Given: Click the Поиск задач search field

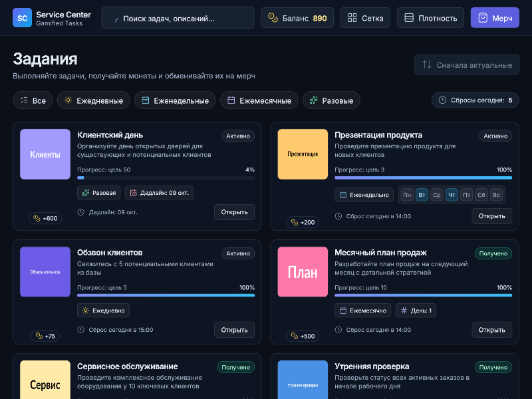Looking at the screenshot, I should coord(178,18).
